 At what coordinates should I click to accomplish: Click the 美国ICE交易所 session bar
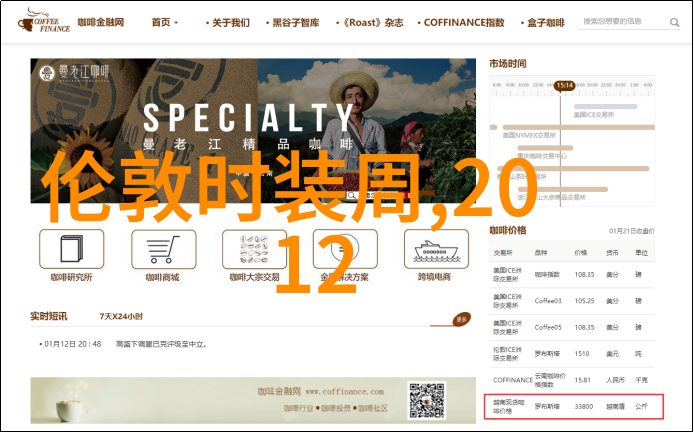[x=605, y=107]
